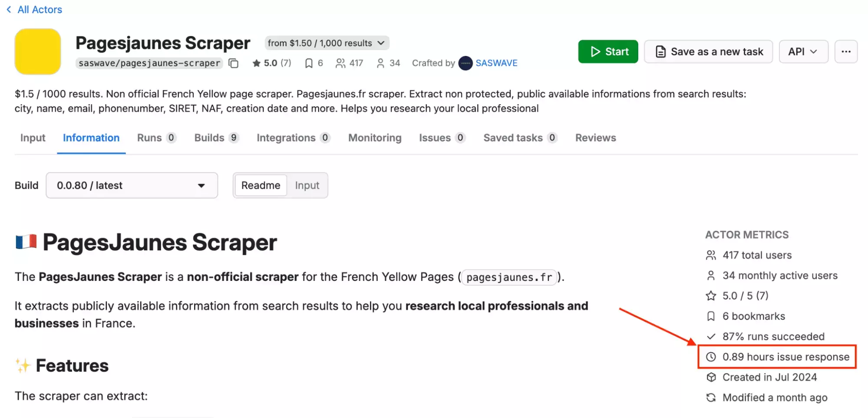
Task: Click the checkmark beside 87% runs succeeded
Action: point(711,336)
